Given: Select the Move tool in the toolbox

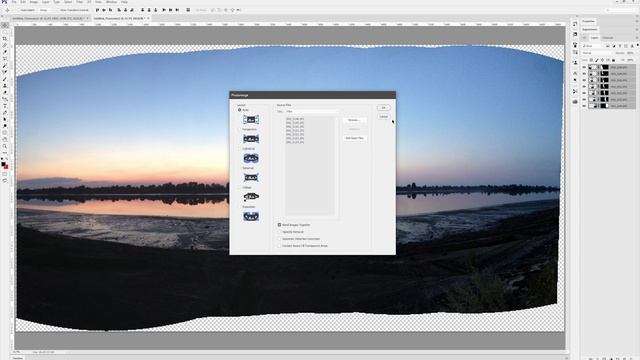Looking at the screenshot, I should pyautogui.click(x=5, y=25).
